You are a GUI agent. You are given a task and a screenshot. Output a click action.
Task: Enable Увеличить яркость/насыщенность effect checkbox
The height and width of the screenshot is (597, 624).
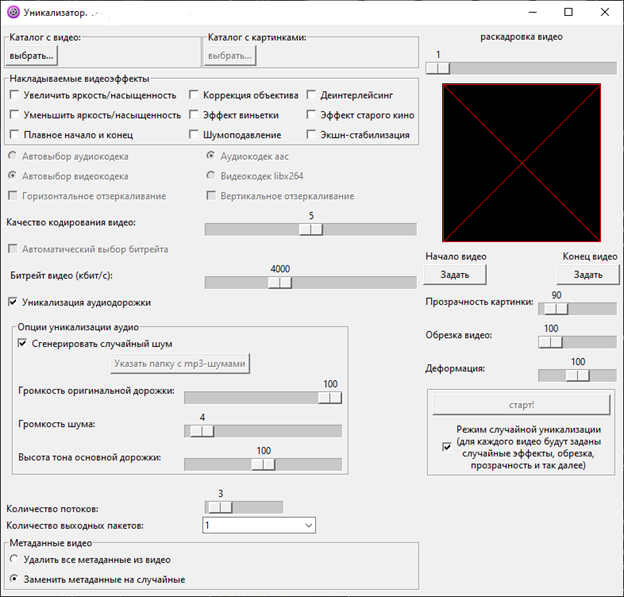click(x=14, y=96)
